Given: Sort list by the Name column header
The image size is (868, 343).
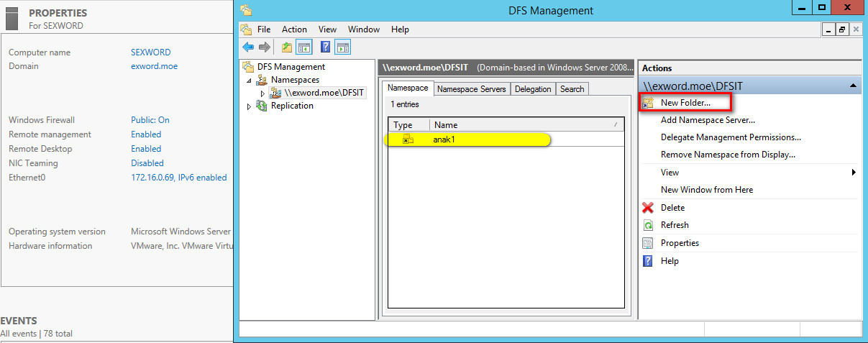Looking at the screenshot, I should tap(527, 125).
